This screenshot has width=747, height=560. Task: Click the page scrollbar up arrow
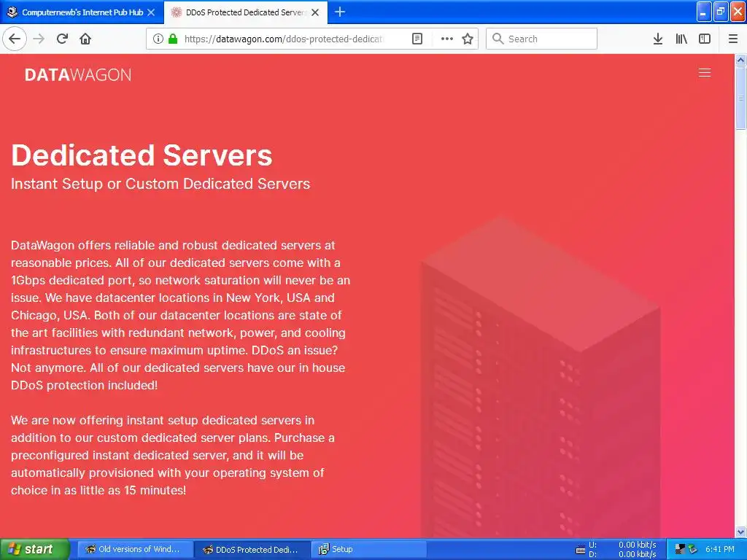740,60
